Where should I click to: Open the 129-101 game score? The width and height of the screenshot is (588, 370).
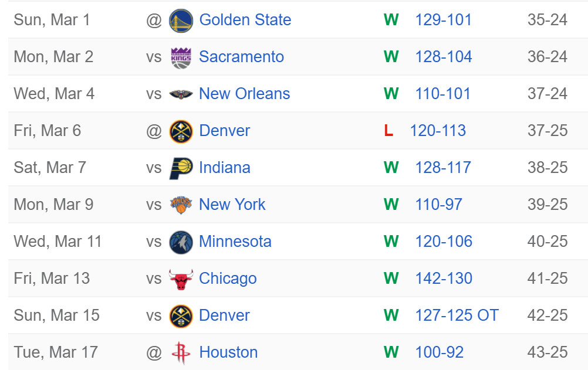443,20
